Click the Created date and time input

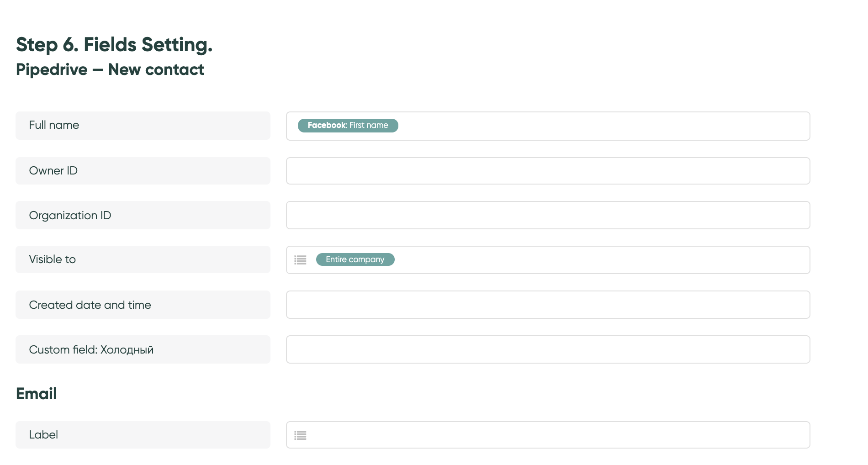(x=548, y=305)
